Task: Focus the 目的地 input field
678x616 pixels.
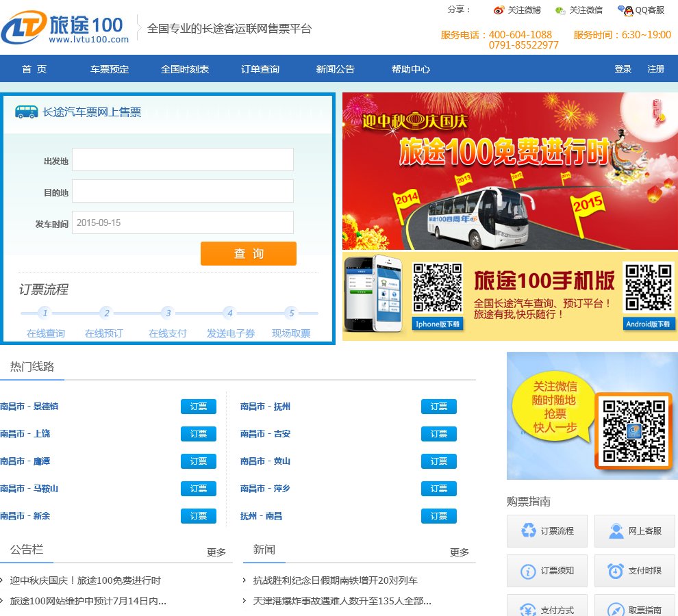Action: [x=182, y=191]
